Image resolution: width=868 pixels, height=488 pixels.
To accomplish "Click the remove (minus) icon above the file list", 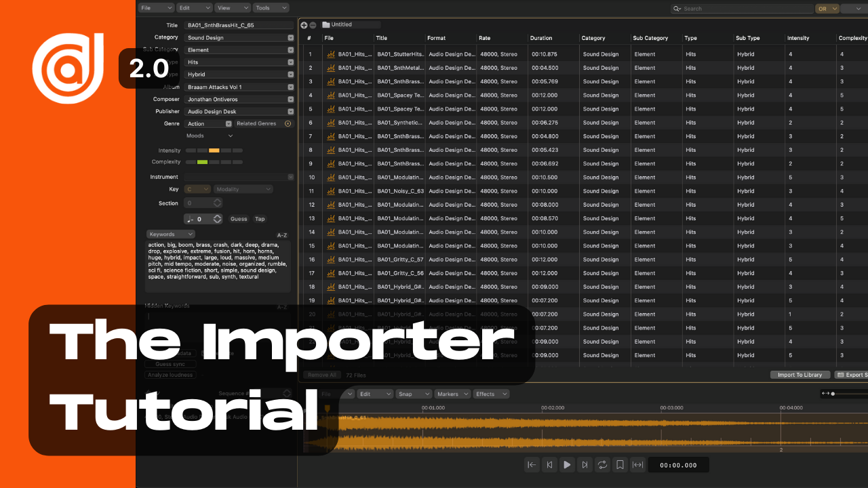I will [313, 24].
